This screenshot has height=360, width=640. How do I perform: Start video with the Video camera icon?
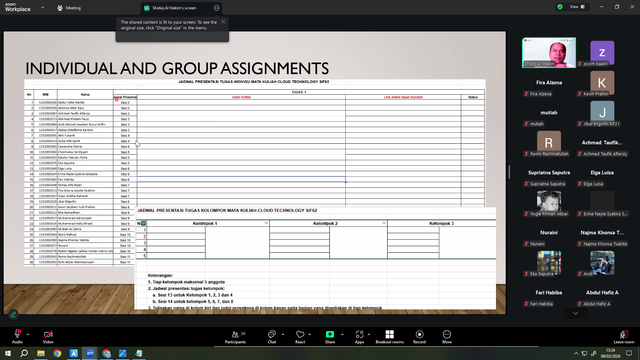[x=48, y=334]
